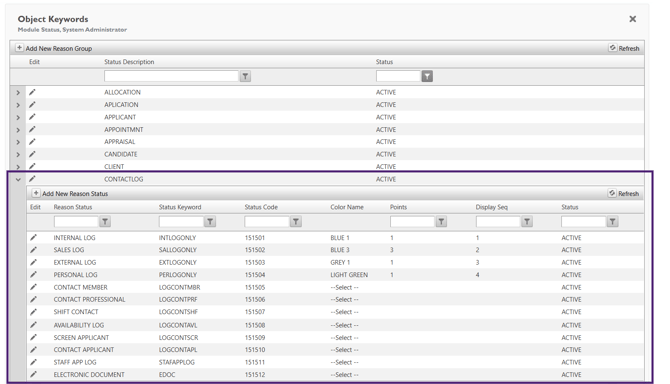Expand the CANDIDATE row

point(18,154)
